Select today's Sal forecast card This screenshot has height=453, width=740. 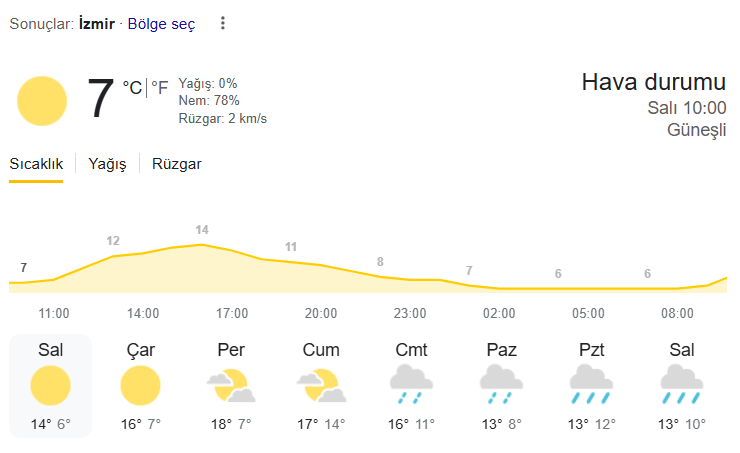pyautogui.click(x=51, y=385)
